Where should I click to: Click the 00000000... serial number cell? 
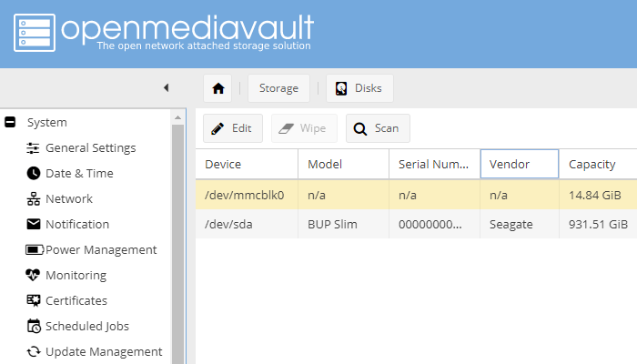(434, 224)
